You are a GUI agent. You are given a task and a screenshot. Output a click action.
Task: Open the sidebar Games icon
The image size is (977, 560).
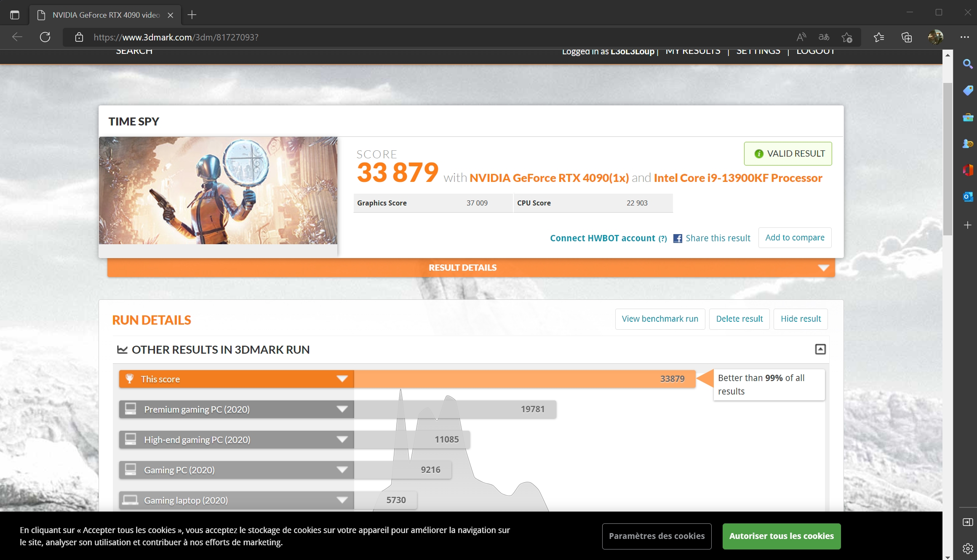point(968,144)
